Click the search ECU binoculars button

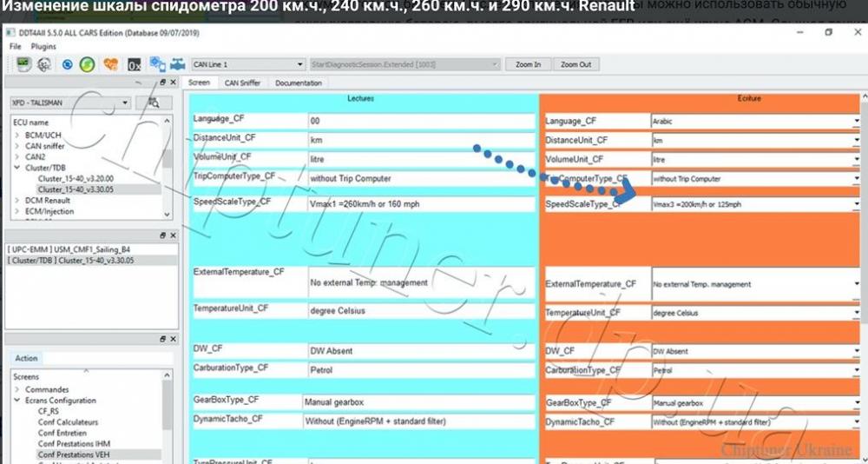pos(154,103)
